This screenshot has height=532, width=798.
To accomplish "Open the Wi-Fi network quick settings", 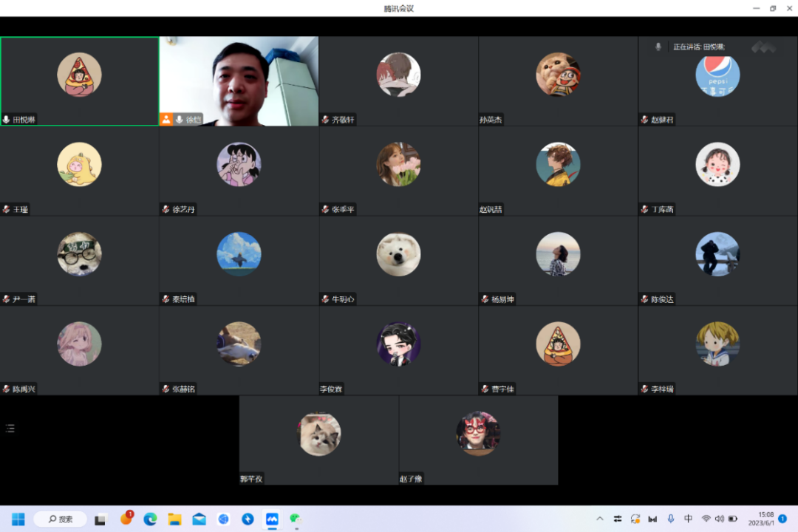I will tap(706, 519).
